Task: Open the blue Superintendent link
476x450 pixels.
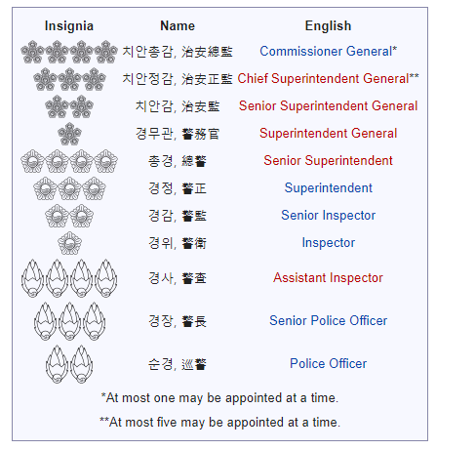Action: pyautogui.click(x=328, y=188)
